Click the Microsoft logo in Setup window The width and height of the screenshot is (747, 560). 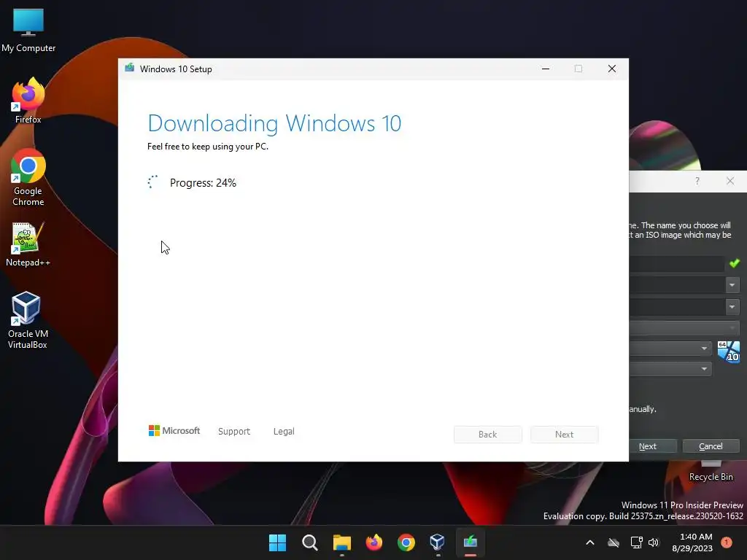click(174, 430)
